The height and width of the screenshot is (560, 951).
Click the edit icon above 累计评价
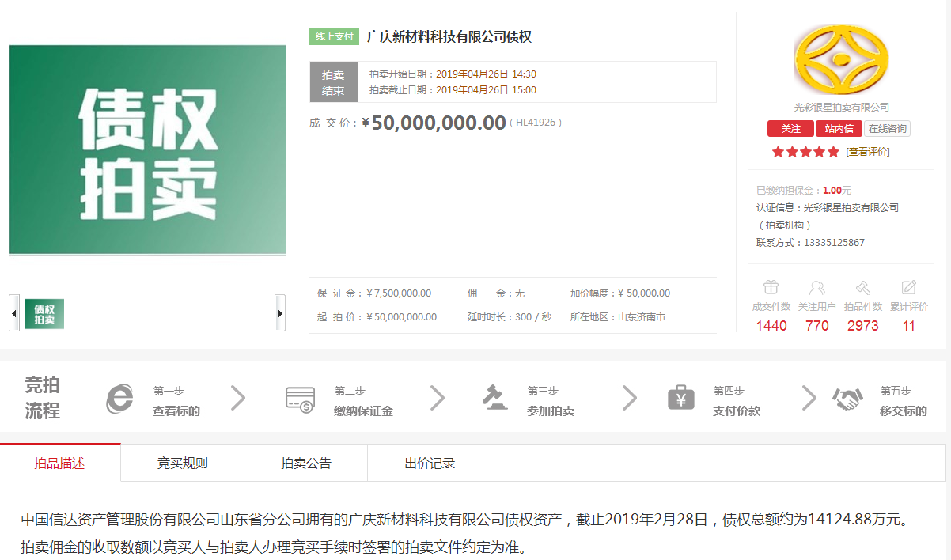click(x=909, y=287)
